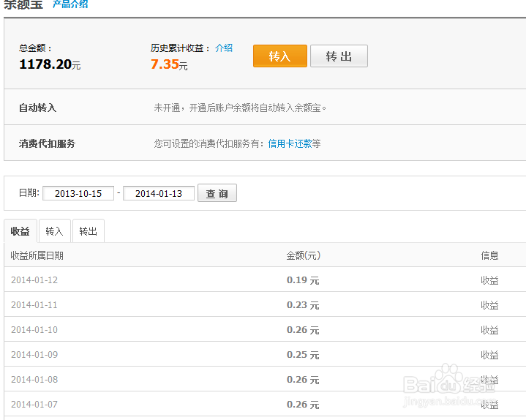The width and height of the screenshot is (526, 420).
Task: Click the 自动转入 label
Action: tap(37, 108)
